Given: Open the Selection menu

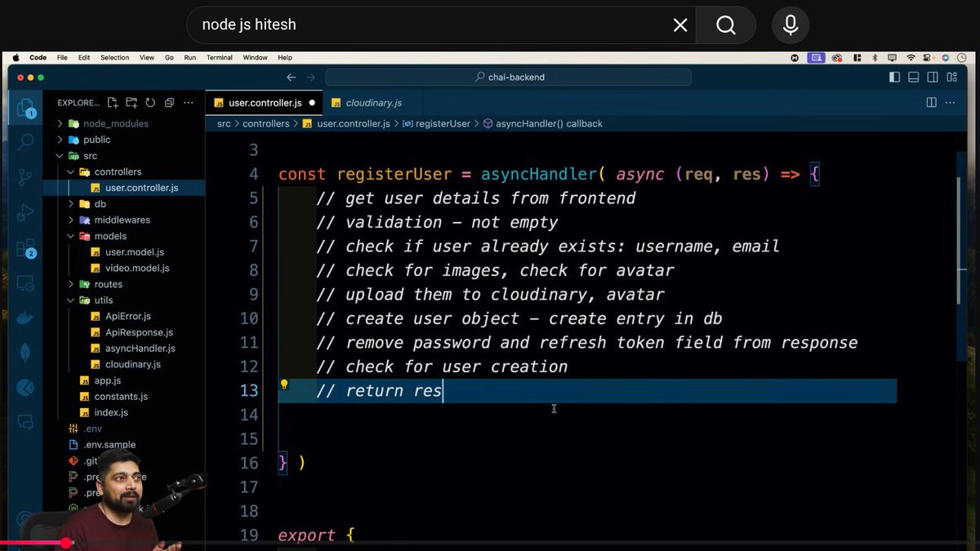Looking at the screenshot, I should pos(115,58).
